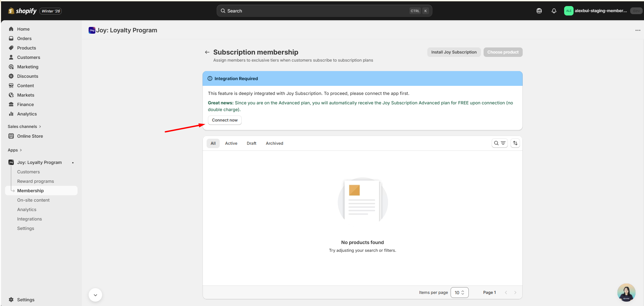Click Install Joy Subscription button

[454, 52]
